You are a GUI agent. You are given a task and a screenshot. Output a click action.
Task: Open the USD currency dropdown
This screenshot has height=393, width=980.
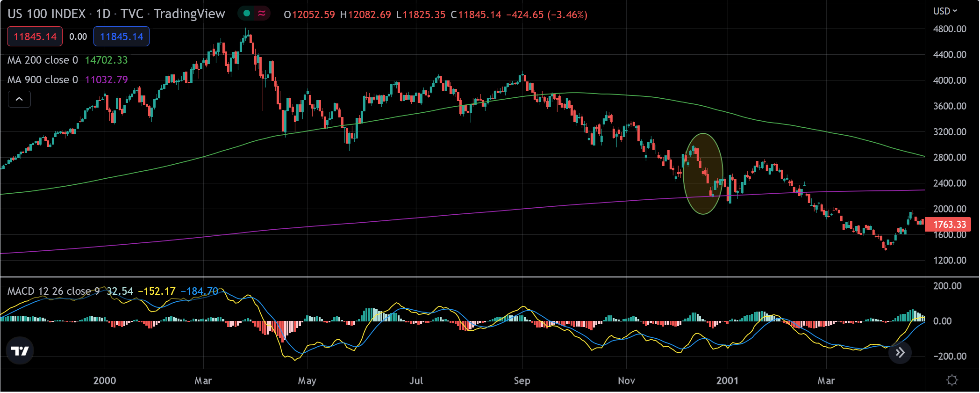pyautogui.click(x=945, y=11)
